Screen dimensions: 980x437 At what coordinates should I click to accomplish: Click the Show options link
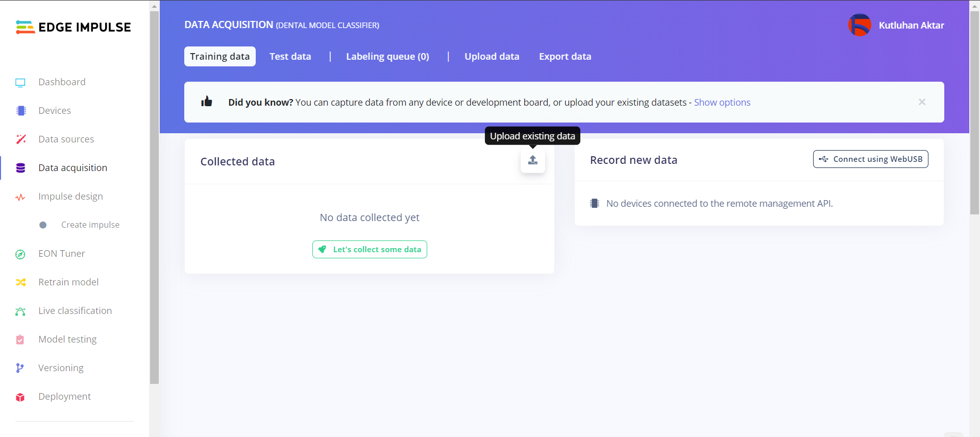click(x=722, y=103)
